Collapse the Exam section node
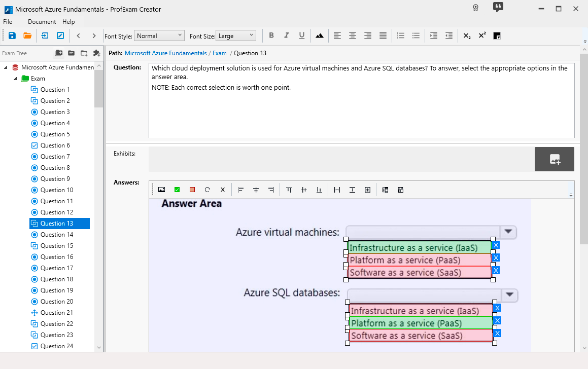The image size is (588, 369). [15, 79]
